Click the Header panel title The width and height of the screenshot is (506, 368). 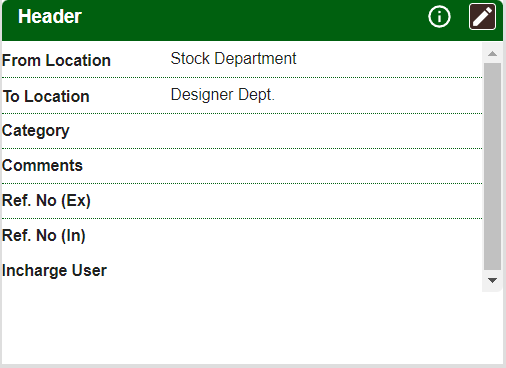point(50,16)
